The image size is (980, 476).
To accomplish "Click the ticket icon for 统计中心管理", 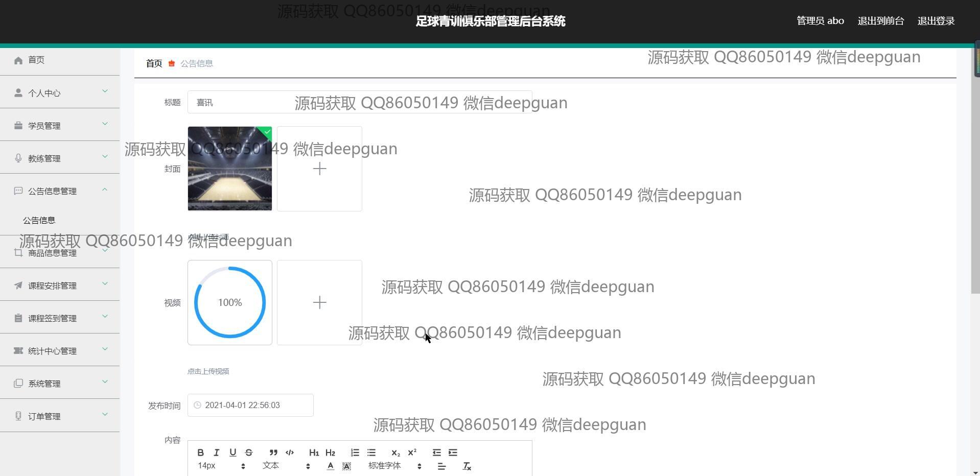I will 18,350.
